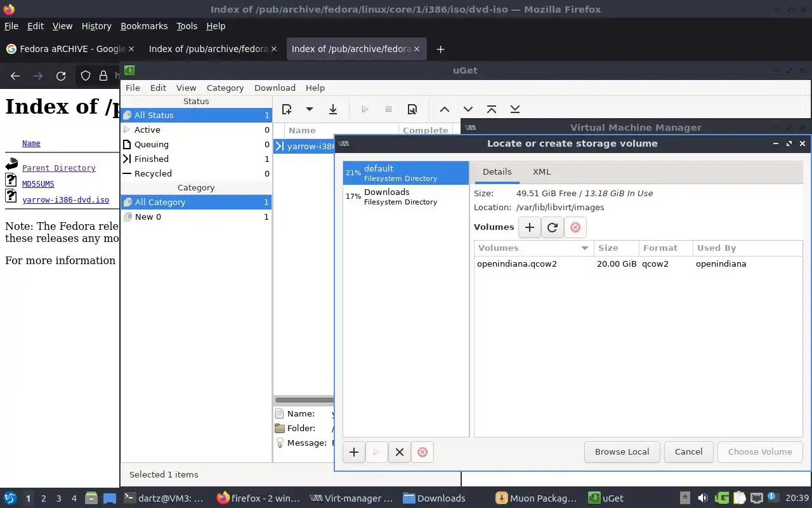
Task: Click the new download icon in uGet toolbar
Action: tap(287, 109)
